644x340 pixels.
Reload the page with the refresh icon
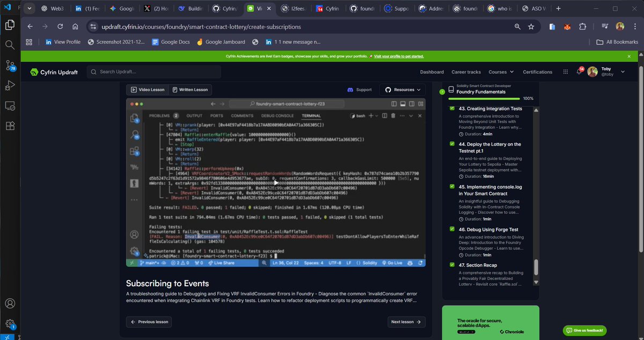[60, 26]
